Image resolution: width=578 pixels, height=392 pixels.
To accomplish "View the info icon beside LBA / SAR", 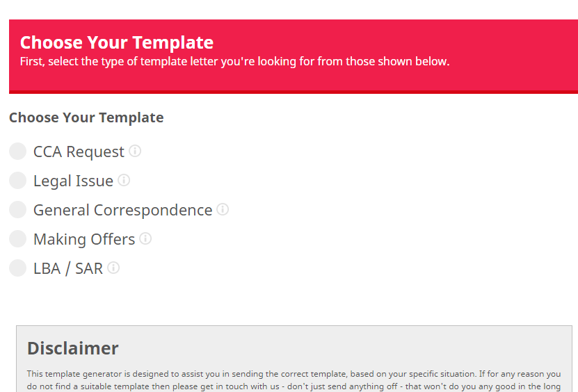I will tap(113, 268).
